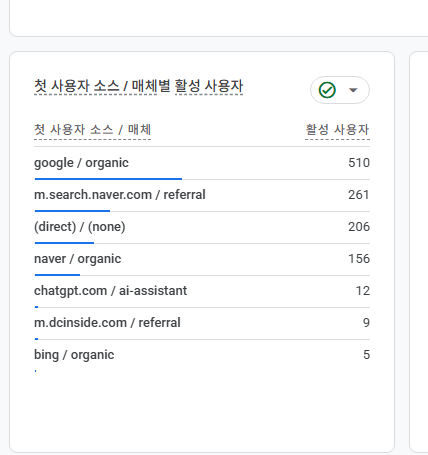Image resolution: width=428 pixels, height=455 pixels.
Task: Select the (direct) / (none) row
Action: (x=202, y=227)
